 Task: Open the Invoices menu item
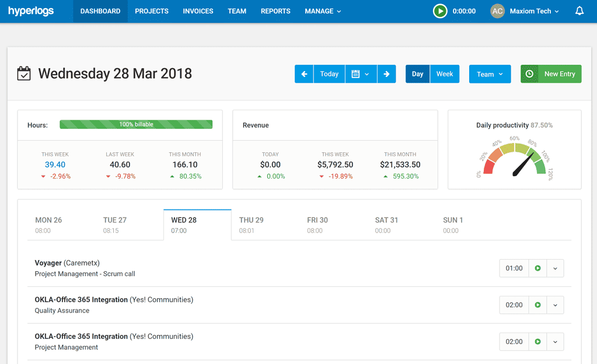[x=198, y=11]
